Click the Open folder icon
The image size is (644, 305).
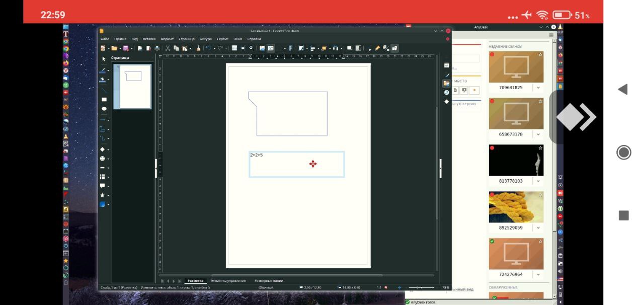click(114, 48)
